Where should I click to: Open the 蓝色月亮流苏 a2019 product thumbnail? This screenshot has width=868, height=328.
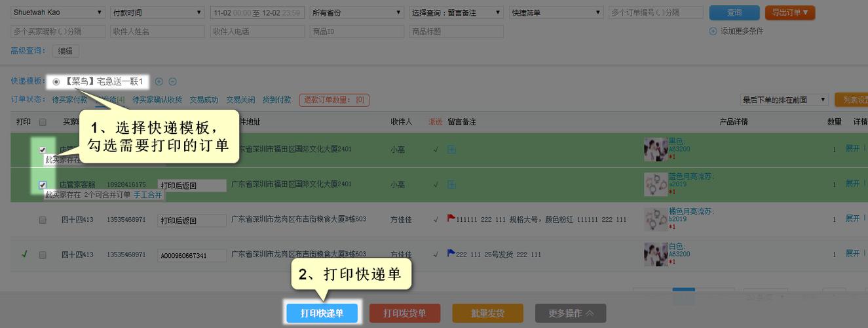656,184
